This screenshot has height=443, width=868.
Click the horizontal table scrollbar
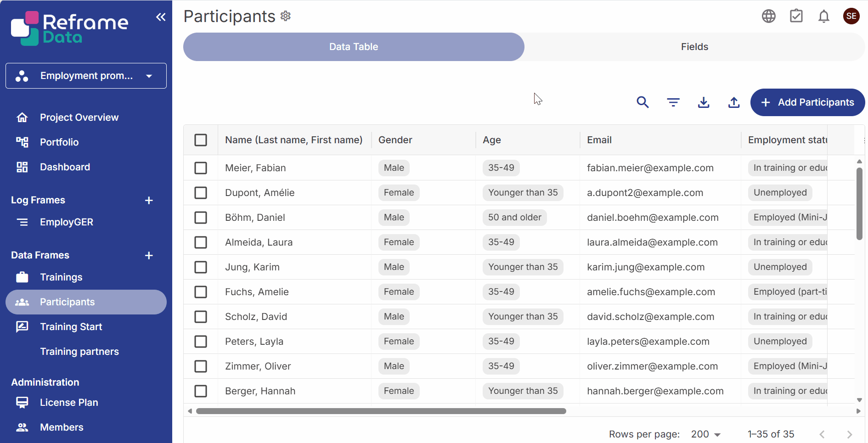pos(381,411)
